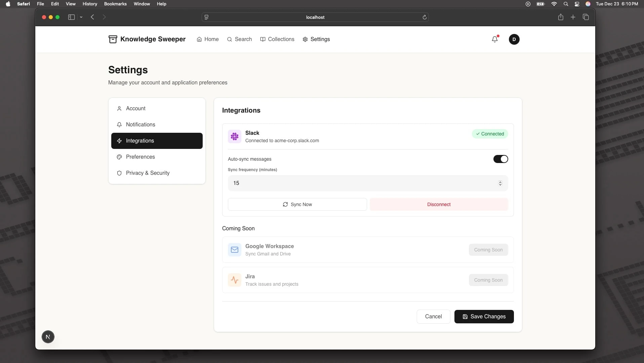Navigate to Search in top nav
Viewport: 644px width, 363px height.
(239, 39)
